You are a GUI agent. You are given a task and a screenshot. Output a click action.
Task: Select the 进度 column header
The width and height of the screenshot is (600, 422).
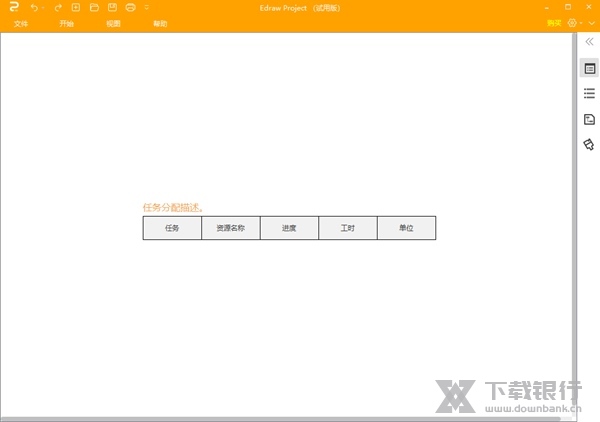pos(289,228)
